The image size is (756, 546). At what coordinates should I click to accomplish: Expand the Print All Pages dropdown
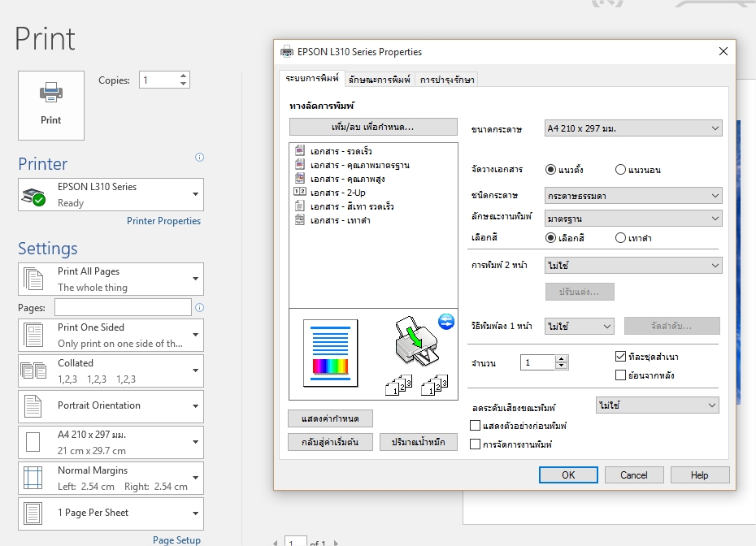[x=111, y=279]
